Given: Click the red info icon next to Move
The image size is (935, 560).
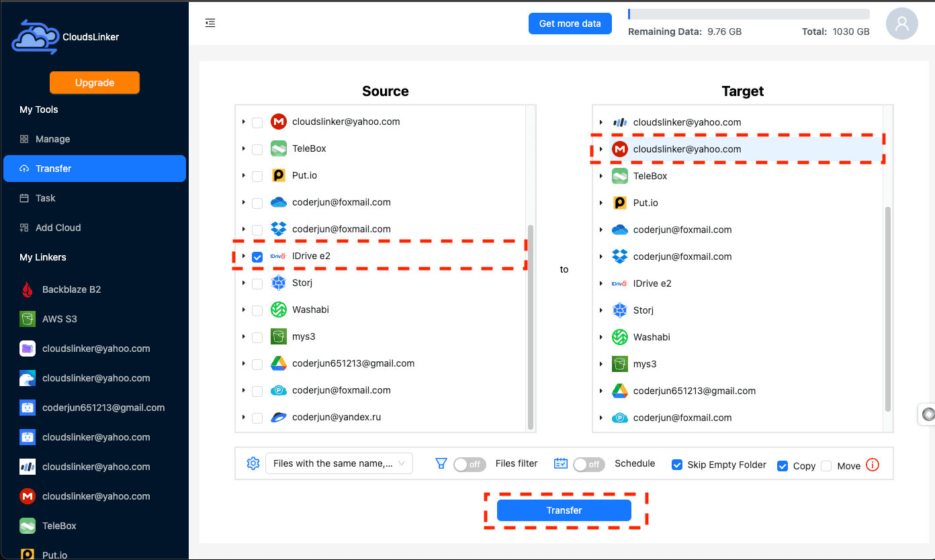Looking at the screenshot, I should [x=873, y=465].
